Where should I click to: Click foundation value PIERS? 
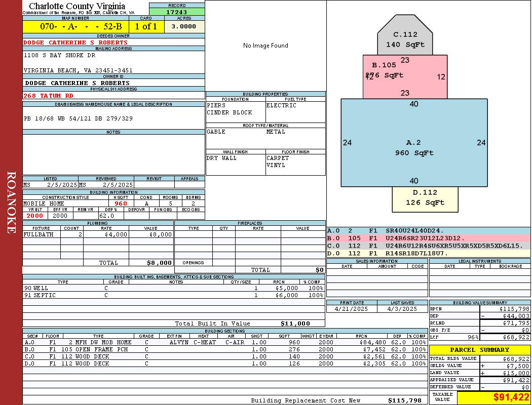point(216,105)
